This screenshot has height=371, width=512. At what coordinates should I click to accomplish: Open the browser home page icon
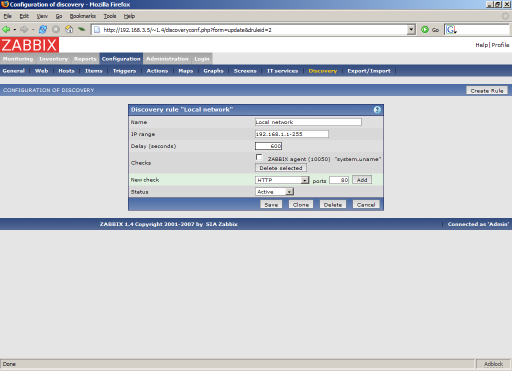[69, 30]
